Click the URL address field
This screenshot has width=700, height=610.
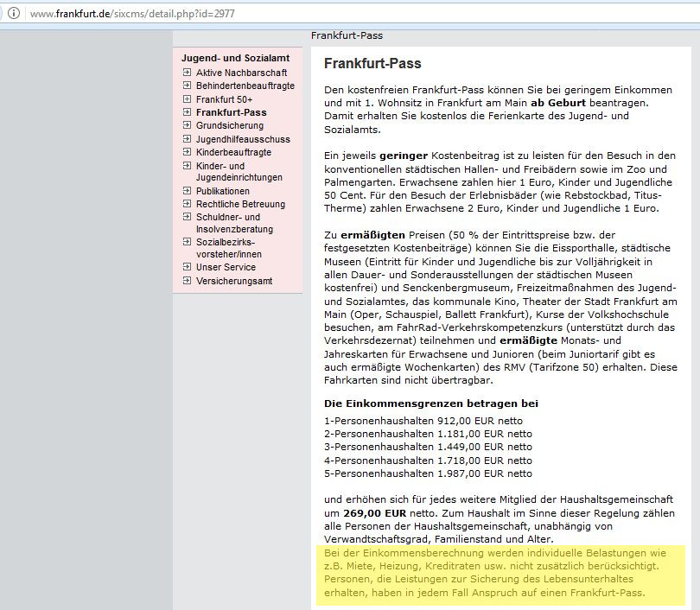point(361,13)
